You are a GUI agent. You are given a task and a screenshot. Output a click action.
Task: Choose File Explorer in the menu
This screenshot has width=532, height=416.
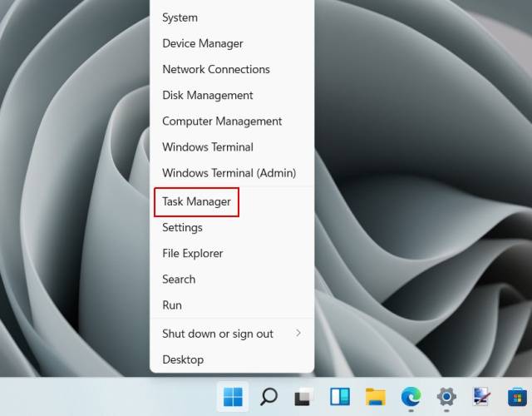(x=232, y=253)
